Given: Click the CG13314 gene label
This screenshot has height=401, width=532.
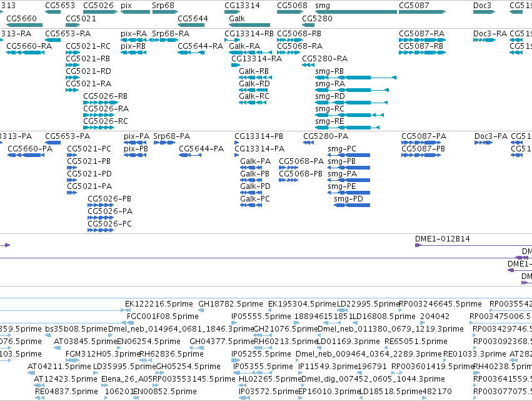Looking at the screenshot, I should click(x=243, y=6).
